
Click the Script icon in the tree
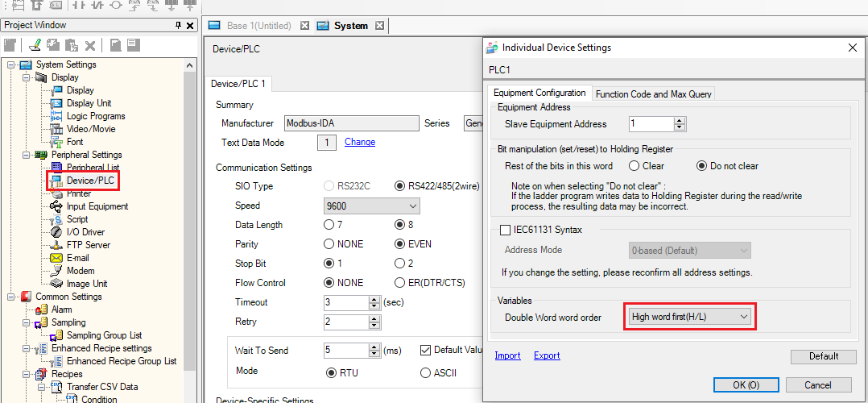(x=56, y=219)
